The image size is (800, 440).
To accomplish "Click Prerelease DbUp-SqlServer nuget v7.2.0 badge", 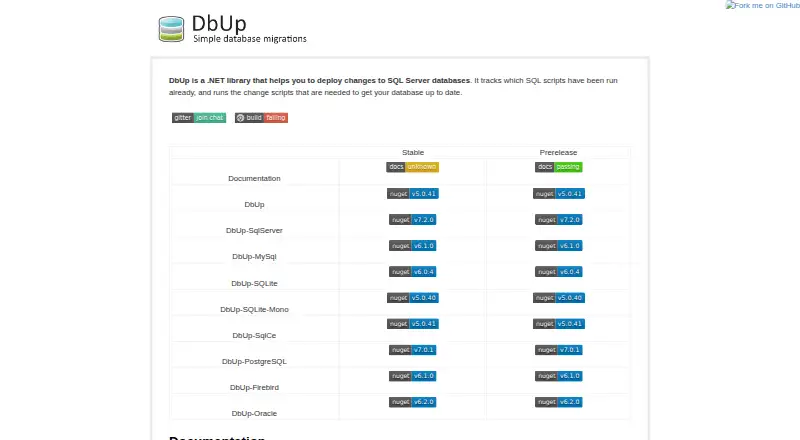I will (x=559, y=220).
